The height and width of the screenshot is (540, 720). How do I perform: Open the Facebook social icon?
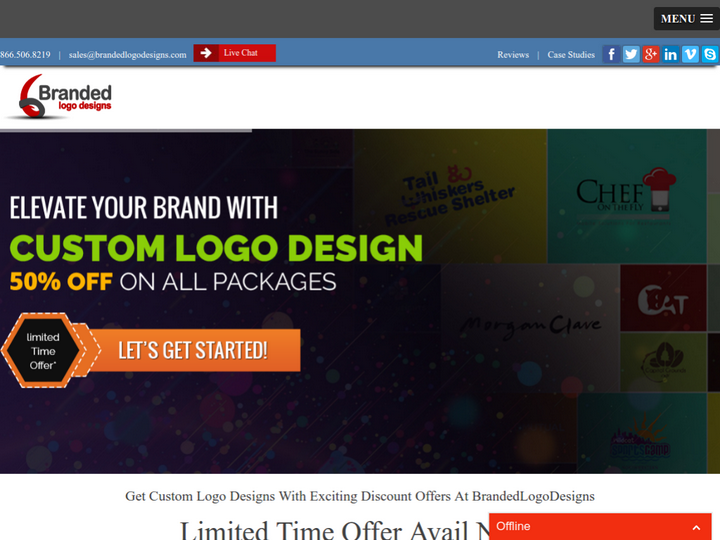[611, 54]
